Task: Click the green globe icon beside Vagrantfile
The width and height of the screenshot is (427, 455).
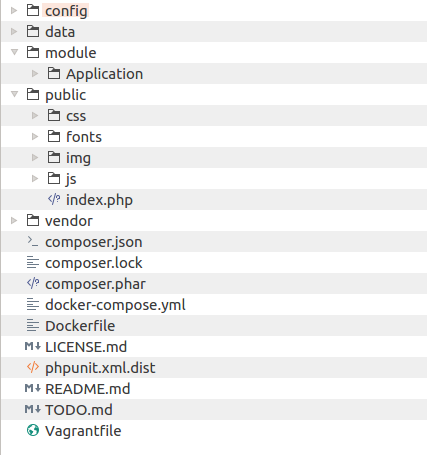Action: (x=33, y=430)
